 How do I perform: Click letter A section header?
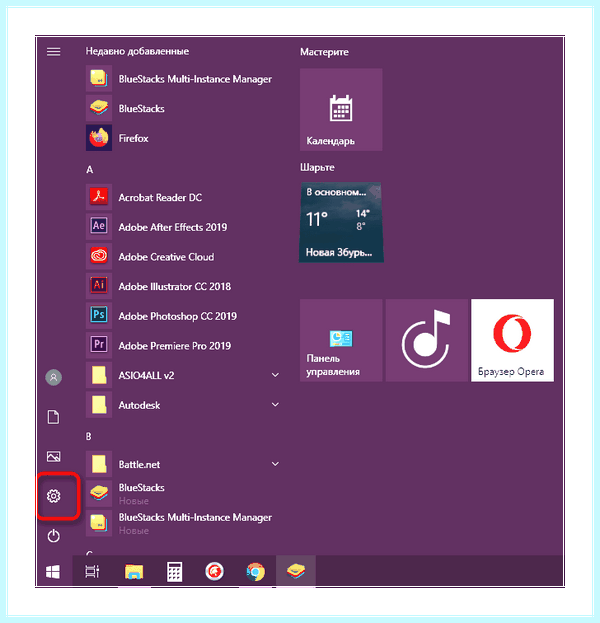pyautogui.click(x=90, y=170)
